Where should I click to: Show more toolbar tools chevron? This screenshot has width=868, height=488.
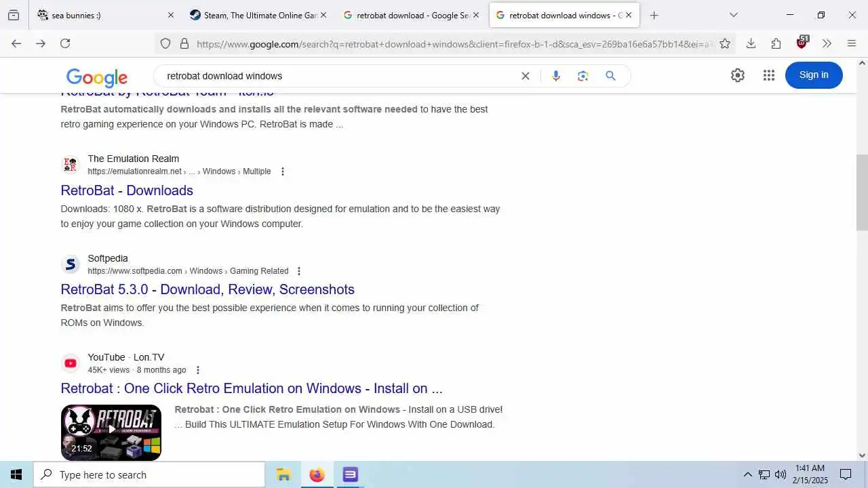(827, 43)
